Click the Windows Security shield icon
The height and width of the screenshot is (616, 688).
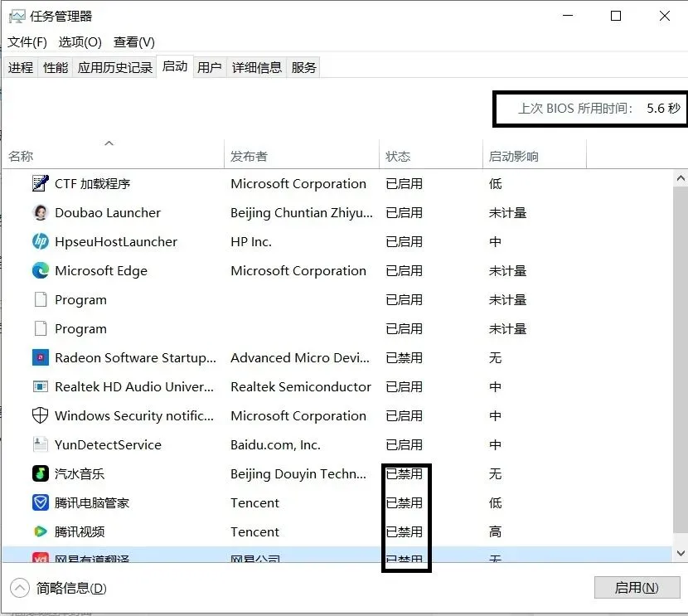click(x=41, y=415)
